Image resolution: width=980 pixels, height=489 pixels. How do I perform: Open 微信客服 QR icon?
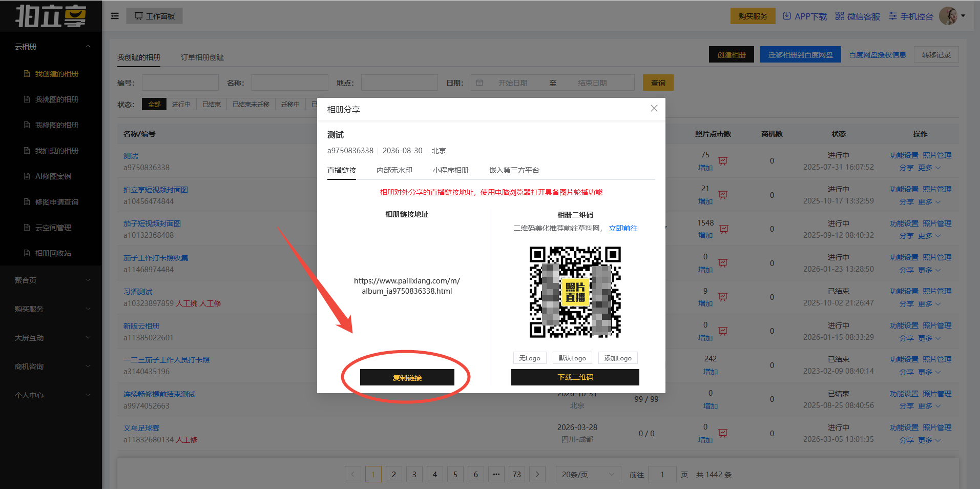[x=839, y=16]
